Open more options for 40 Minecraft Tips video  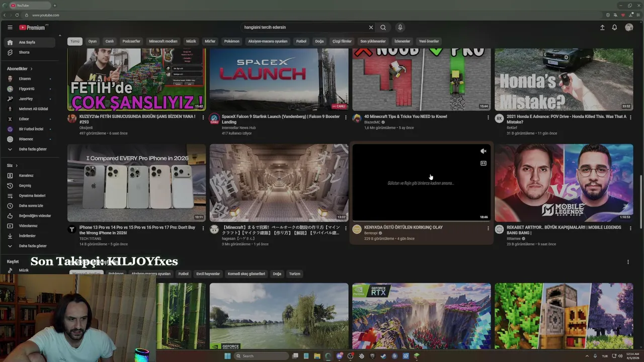pyautogui.click(x=488, y=117)
